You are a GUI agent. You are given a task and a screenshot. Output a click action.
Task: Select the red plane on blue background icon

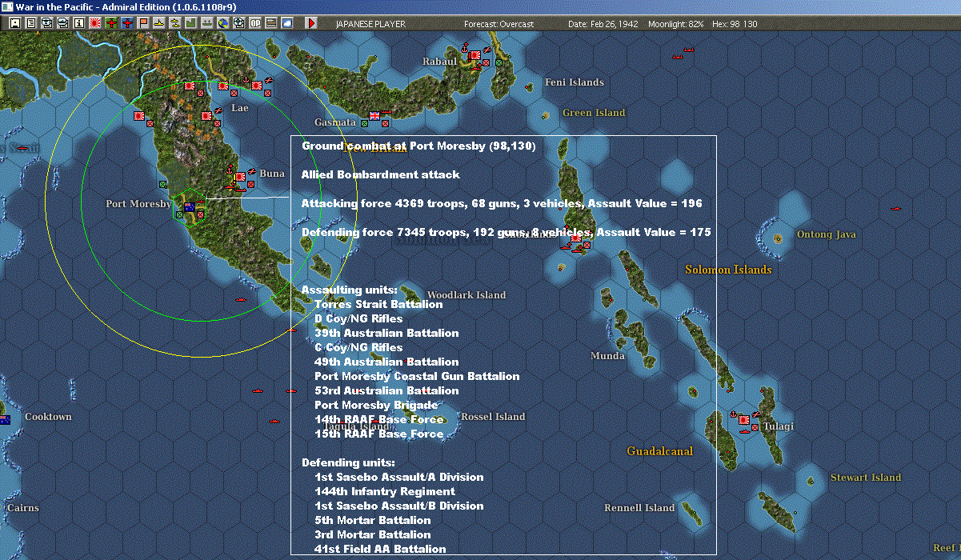coord(127,23)
